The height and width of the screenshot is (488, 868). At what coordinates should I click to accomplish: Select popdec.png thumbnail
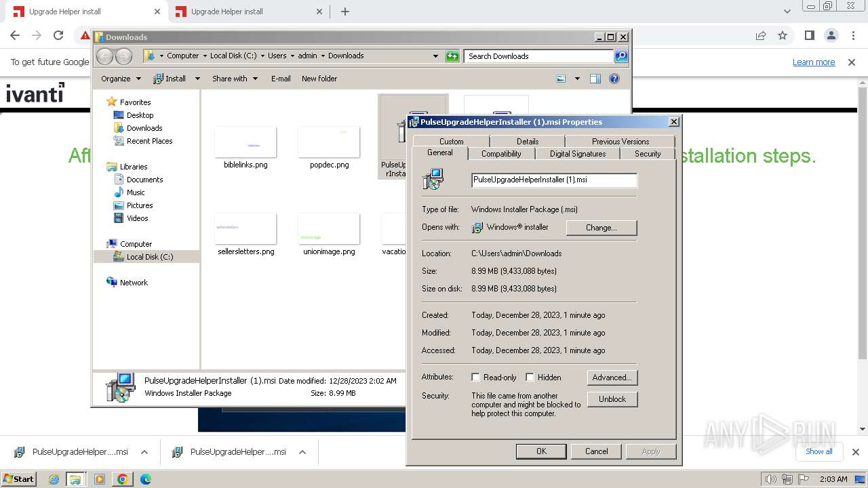[x=329, y=142]
